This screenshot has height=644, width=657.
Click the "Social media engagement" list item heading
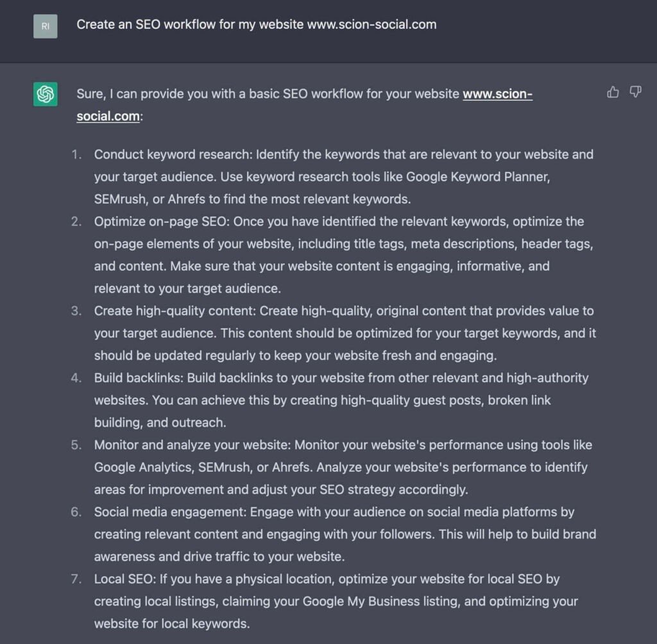(x=170, y=512)
